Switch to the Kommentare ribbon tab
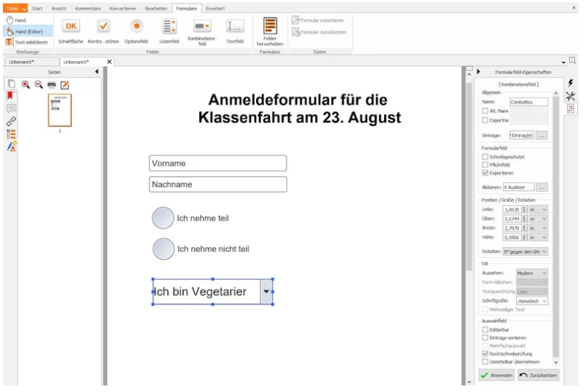The width and height of the screenshot is (588, 392). click(88, 8)
